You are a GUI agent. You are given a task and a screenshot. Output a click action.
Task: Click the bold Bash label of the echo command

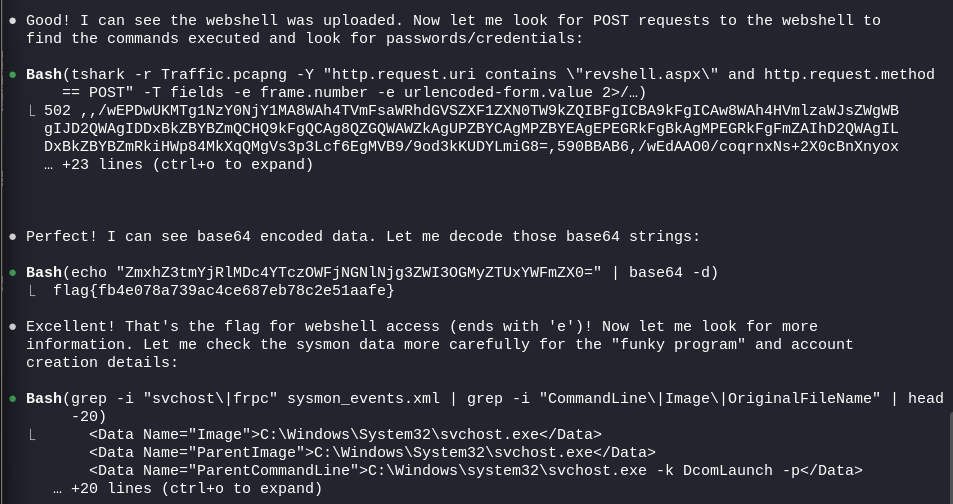[44, 273]
